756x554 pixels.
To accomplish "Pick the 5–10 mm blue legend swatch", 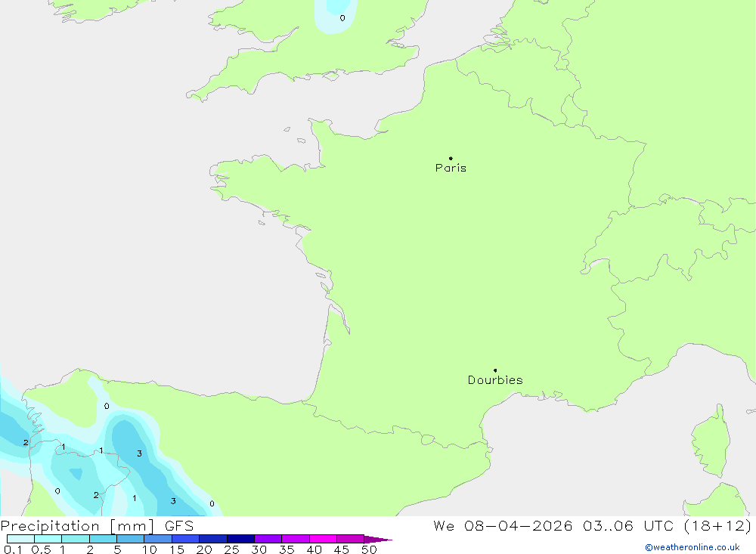I will 131,539.
